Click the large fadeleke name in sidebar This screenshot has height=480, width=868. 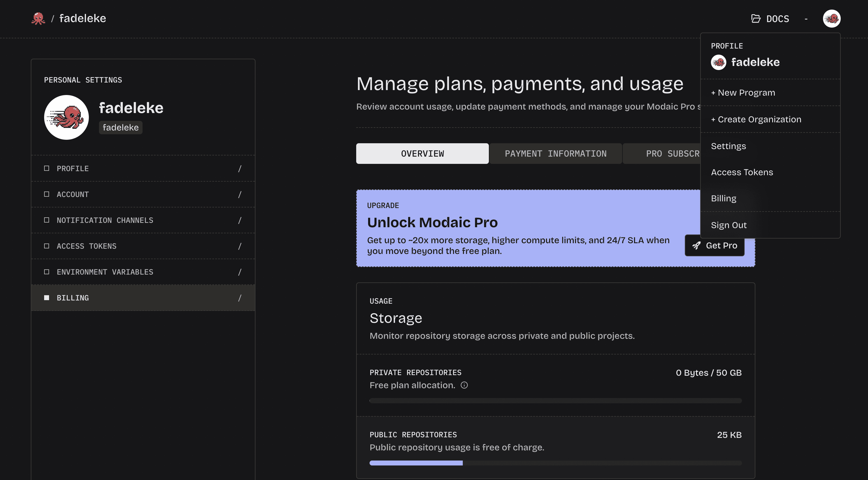131,108
